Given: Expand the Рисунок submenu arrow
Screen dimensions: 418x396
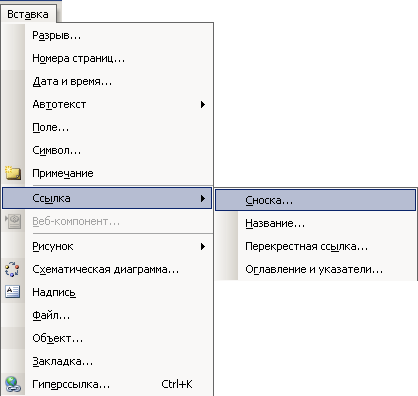Looking at the screenshot, I should pyautogui.click(x=203, y=247).
